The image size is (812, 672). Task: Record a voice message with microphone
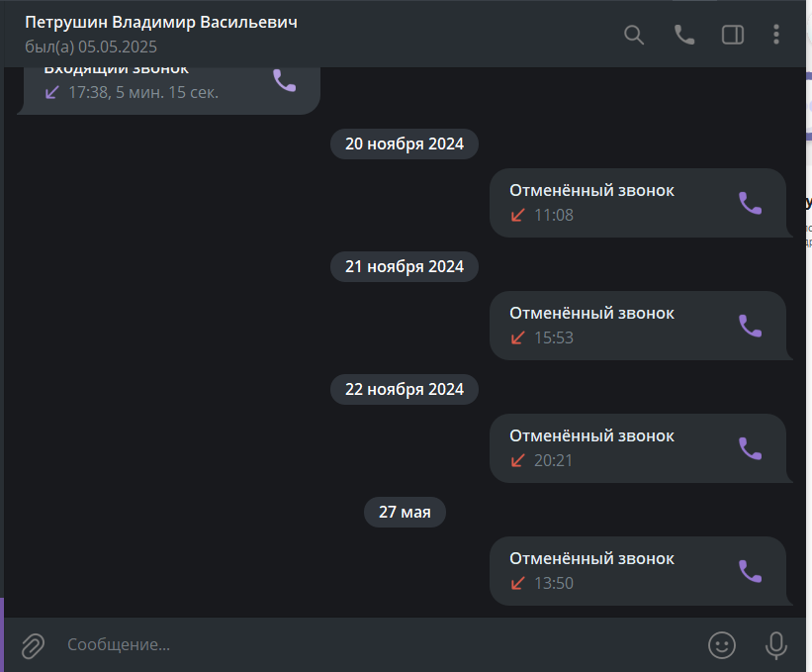coord(776,645)
